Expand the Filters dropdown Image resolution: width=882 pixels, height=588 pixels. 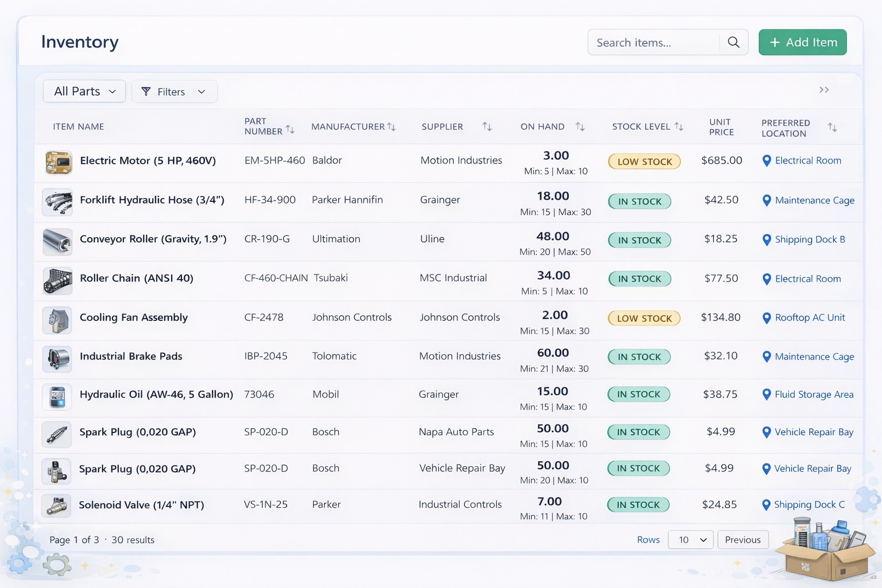175,91
